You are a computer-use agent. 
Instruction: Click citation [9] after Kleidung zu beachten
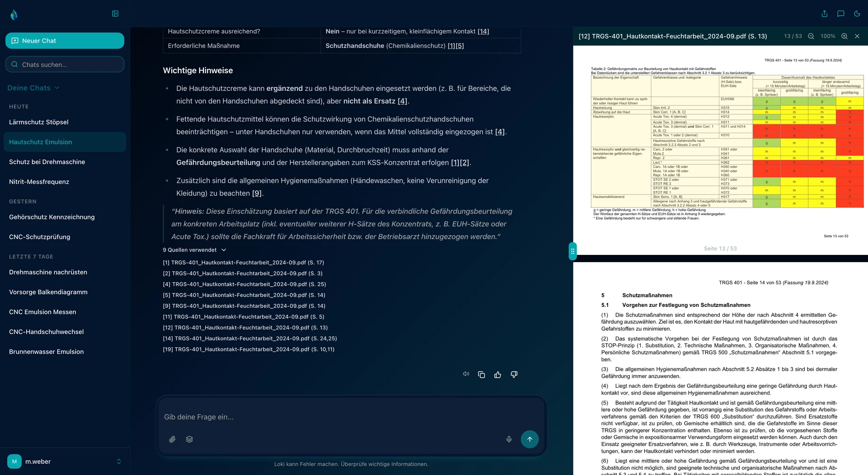[x=257, y=193]
